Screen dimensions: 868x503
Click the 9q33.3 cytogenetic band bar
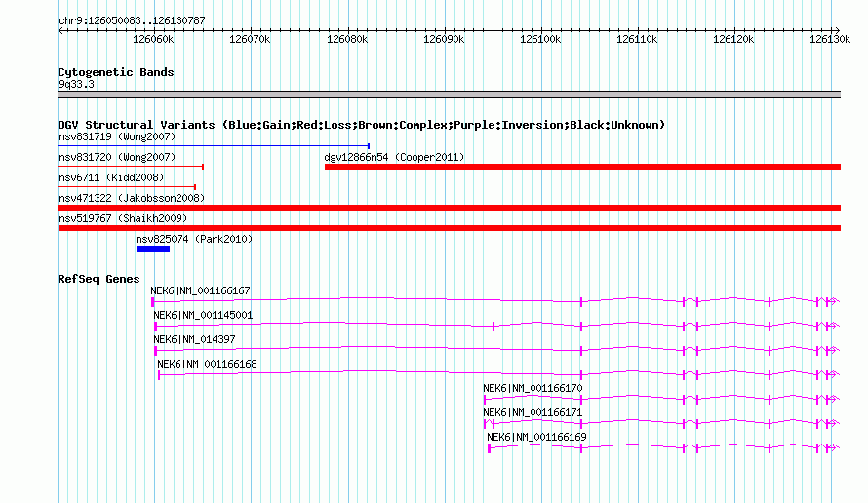[450, 95]
